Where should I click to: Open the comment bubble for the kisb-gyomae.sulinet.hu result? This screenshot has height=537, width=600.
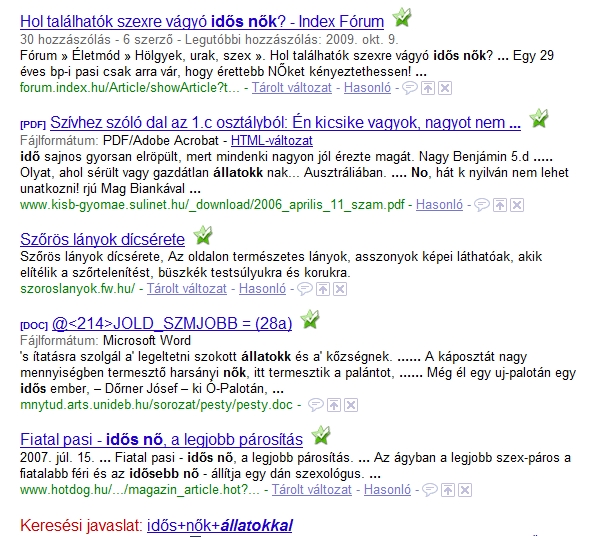pyautogui.click(x=482, y=205)
